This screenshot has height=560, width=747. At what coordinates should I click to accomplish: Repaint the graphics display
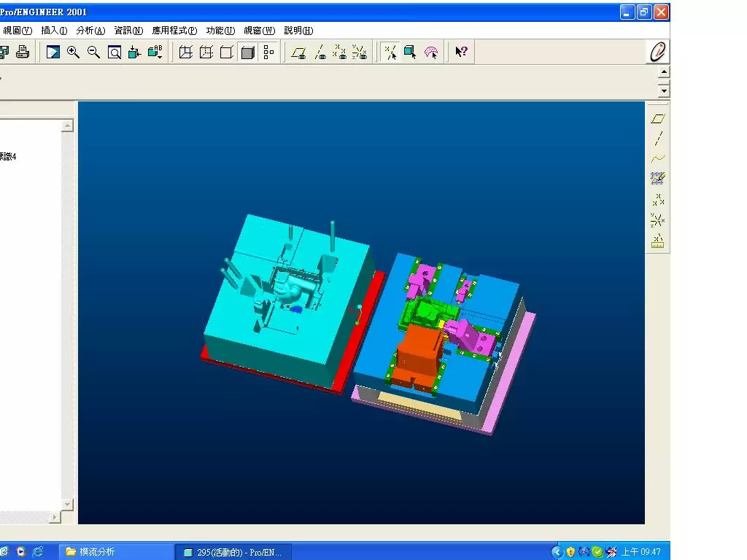click(53, 52)
